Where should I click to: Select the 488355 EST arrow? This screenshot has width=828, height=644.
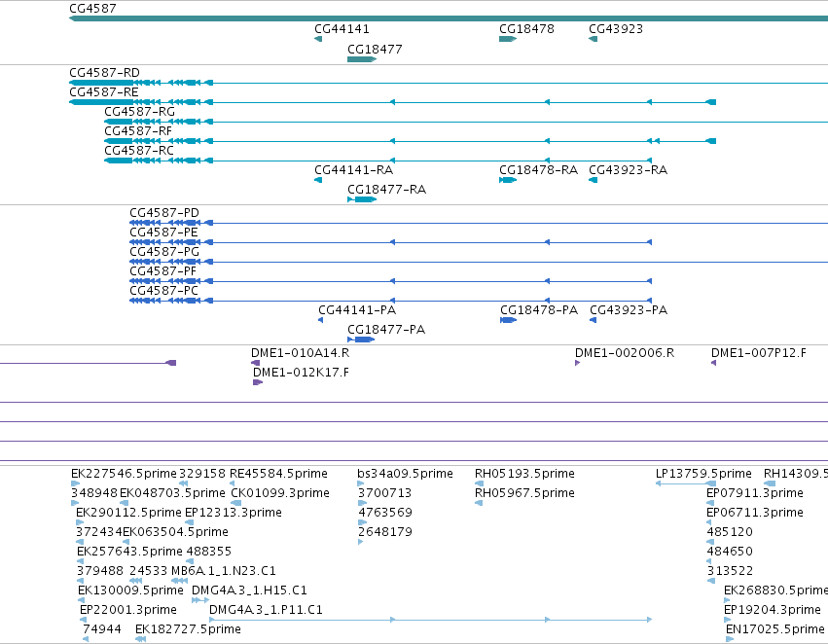pos(190,561)
